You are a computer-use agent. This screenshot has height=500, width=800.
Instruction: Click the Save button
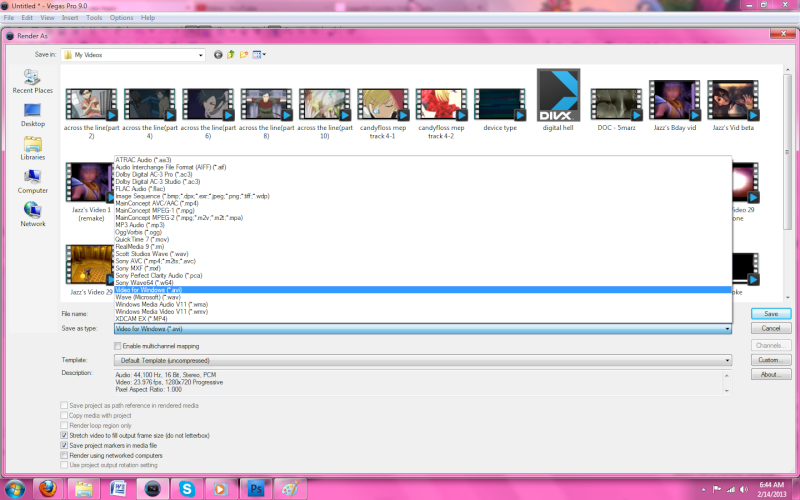[x=771, y=314]
